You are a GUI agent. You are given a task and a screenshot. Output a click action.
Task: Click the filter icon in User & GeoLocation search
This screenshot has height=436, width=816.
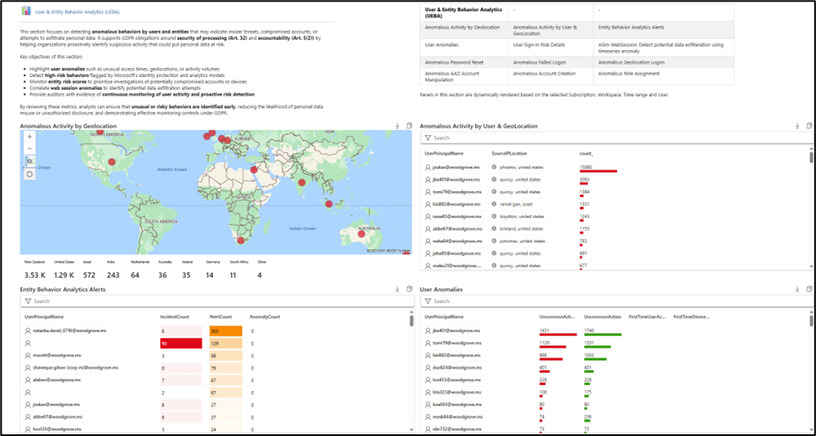pos(428,138)
